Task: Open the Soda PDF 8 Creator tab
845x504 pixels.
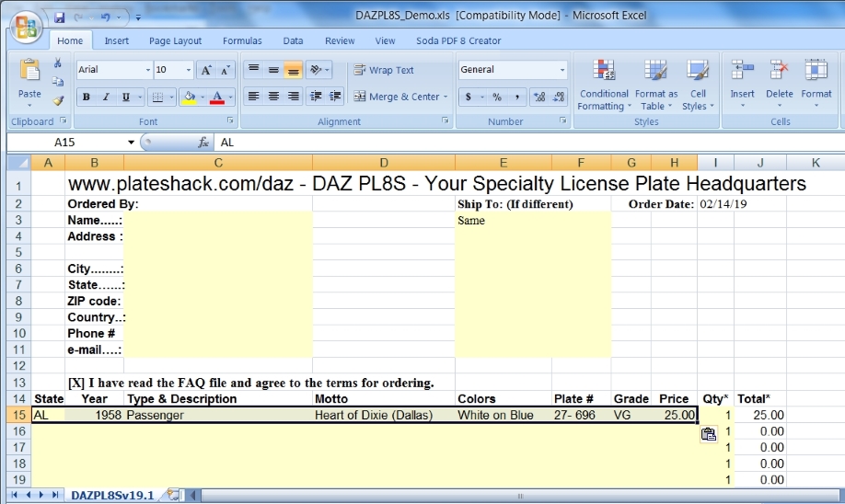Action: coord(458,40)
